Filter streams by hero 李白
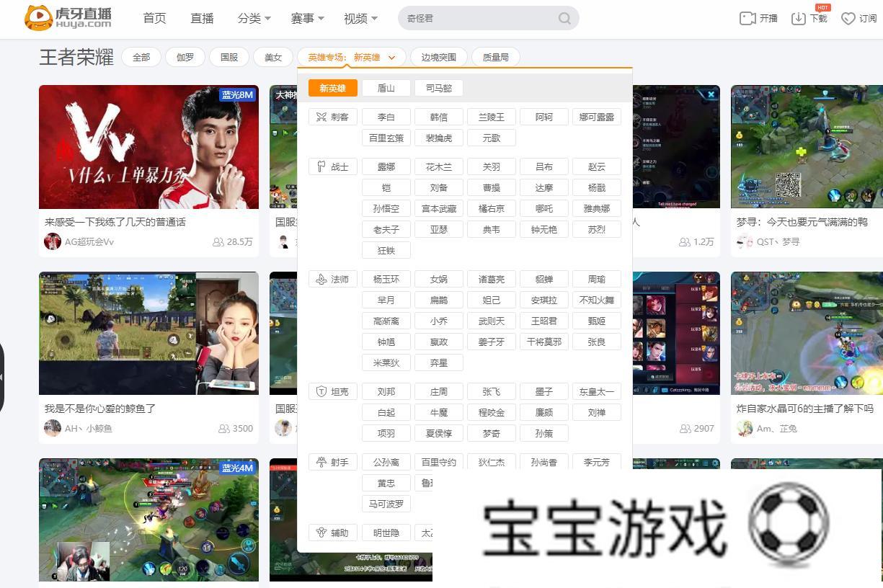The height and width of the screenshot is (588, 883). [x=386, y=117]
